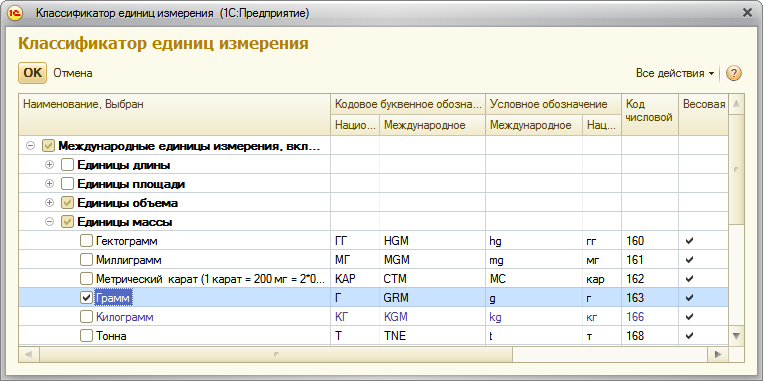This screenshot has height=381, width=763.
Task: Expand the Единицы площади group
Action: [49, 184]
